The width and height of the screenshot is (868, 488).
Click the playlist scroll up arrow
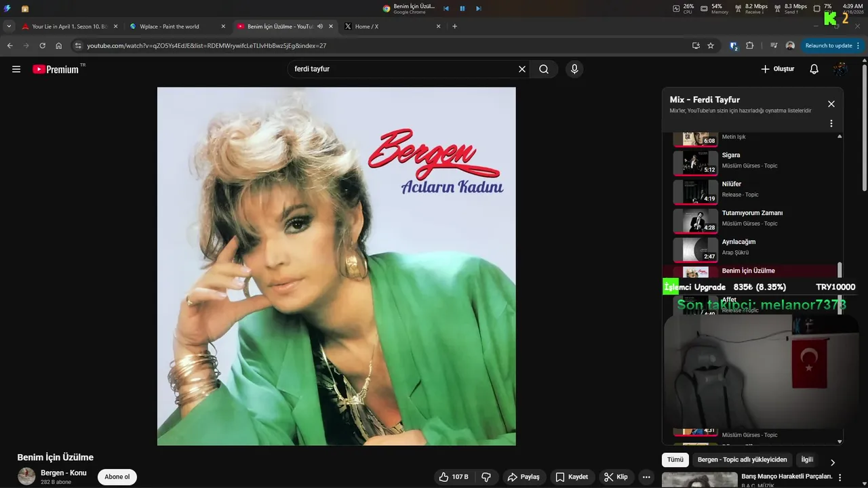pyautogui.click(x=840, y=137)
